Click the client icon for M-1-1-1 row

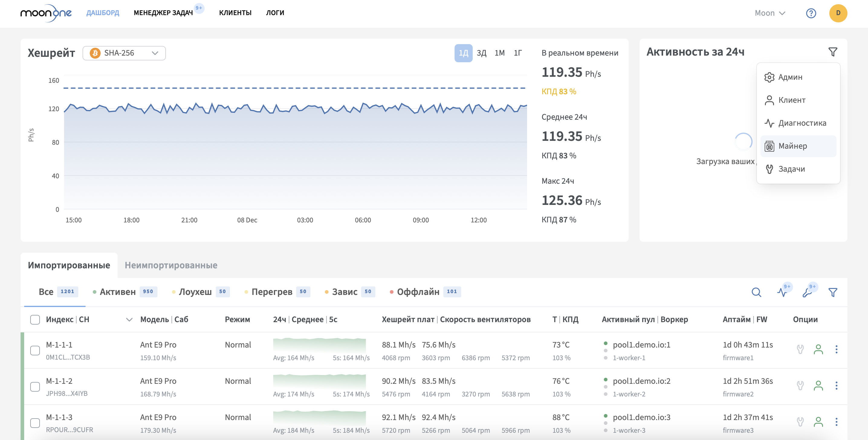coord(818,349)
